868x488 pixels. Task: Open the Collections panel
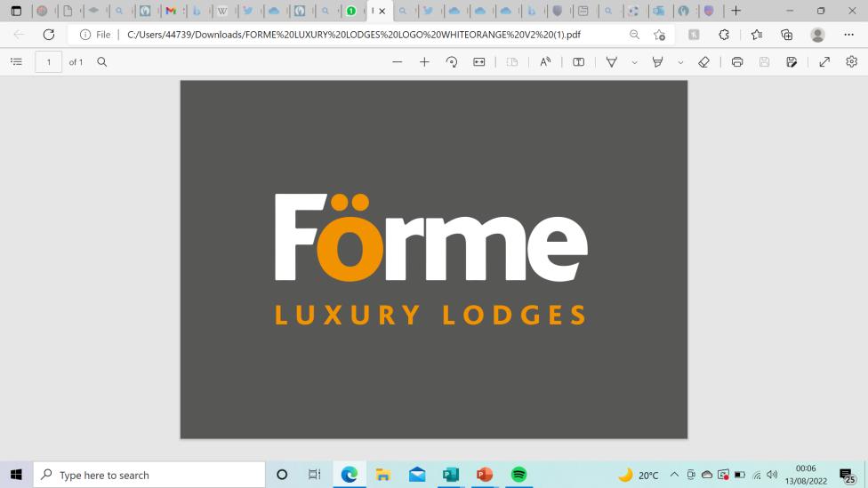click(x=786, y=35)
